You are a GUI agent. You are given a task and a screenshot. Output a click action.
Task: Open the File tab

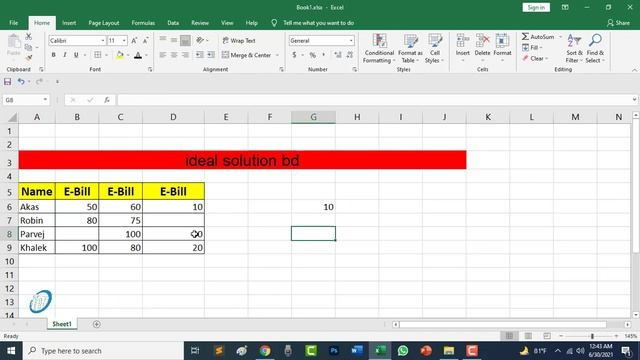(x=13, y=23)
